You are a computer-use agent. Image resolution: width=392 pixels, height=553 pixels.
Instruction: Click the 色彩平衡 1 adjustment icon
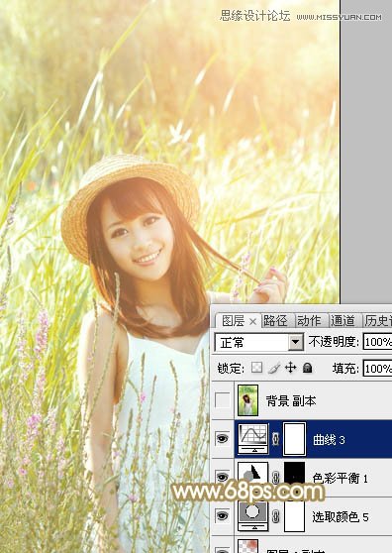[253, 476]
